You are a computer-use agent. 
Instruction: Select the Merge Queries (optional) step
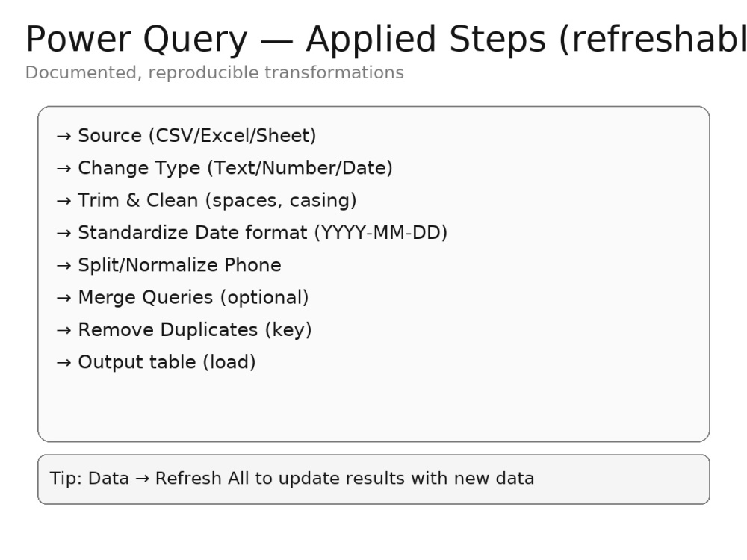point(193,298)
